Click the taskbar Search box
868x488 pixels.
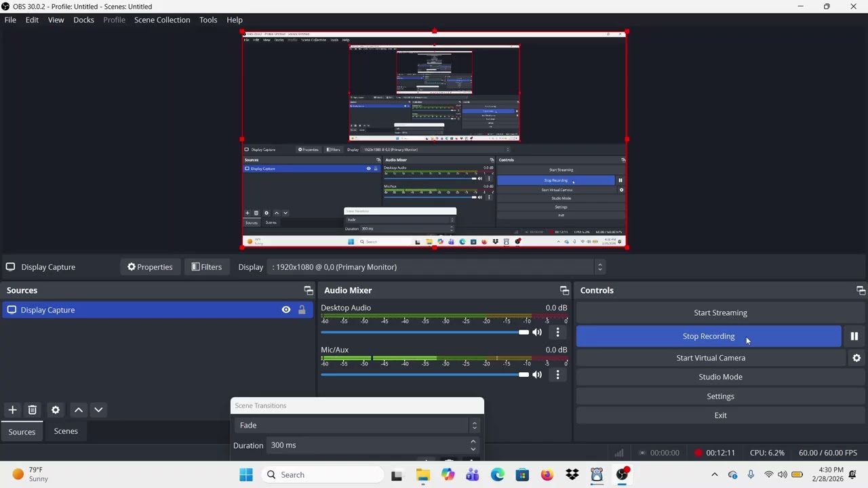(x=322, y=474)
